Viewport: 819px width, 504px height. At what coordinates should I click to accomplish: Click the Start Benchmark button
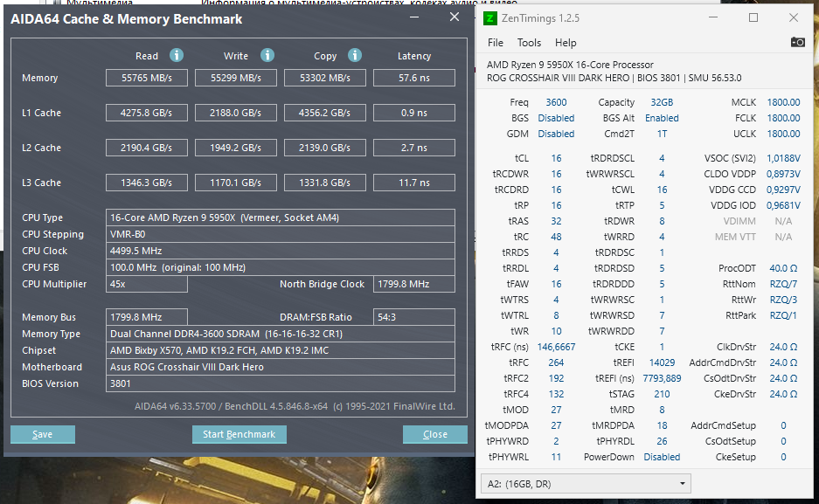(239, 434)
